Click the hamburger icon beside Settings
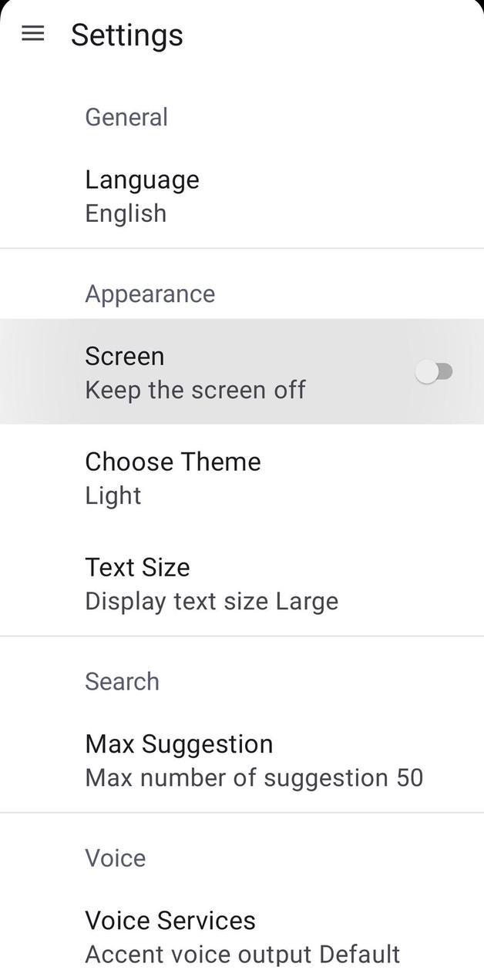The image size is (484, 980). [x=32, y=34]
